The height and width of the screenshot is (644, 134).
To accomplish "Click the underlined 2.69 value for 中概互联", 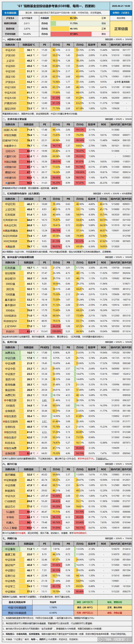I will [x=44, y=400].
